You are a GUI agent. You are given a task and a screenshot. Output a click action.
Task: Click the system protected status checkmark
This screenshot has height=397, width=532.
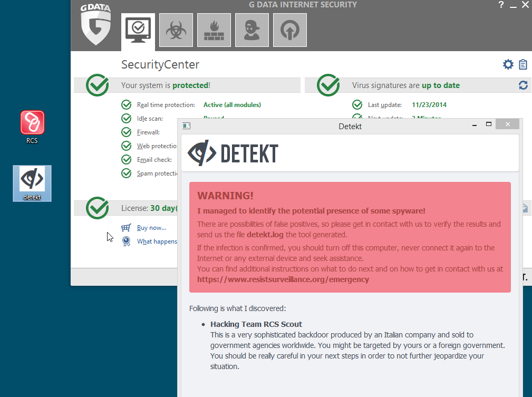[98, 85]
